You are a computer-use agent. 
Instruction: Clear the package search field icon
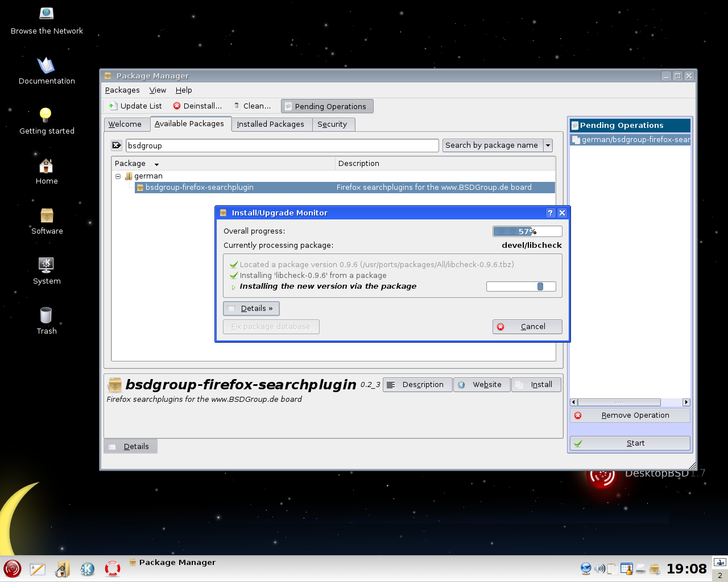click(x=117, y=145)
